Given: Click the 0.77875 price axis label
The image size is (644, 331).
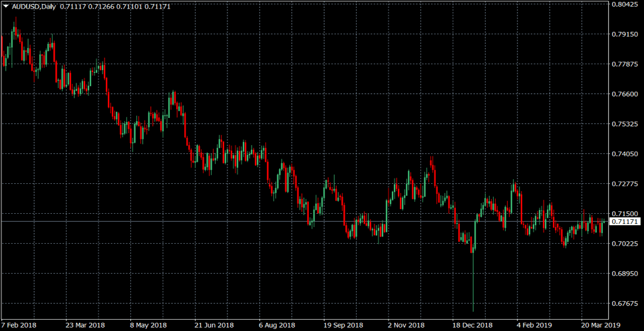Looking at the screenshot, I should point(624,64).
